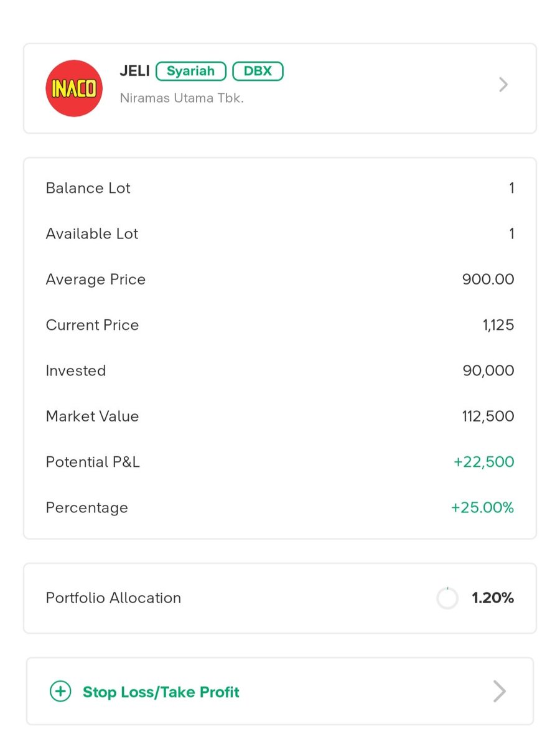Select the Balance Lot row

click(280, 188)
